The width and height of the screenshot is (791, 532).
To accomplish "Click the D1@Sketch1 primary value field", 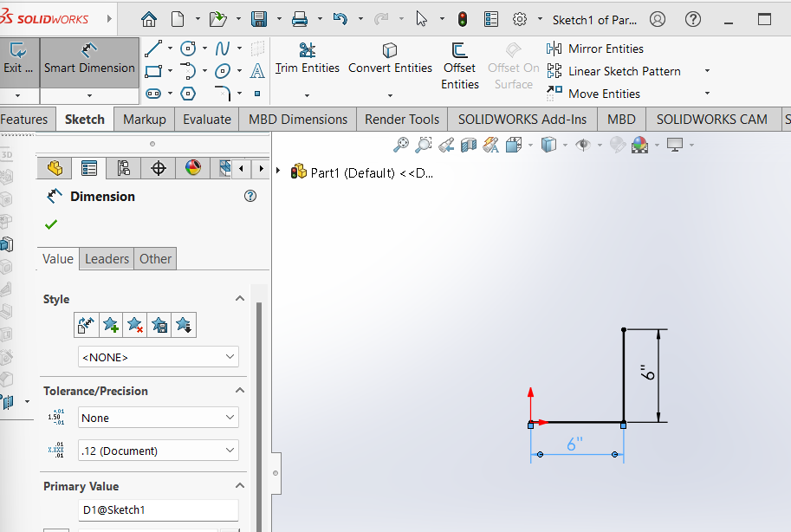I will 159,509.
